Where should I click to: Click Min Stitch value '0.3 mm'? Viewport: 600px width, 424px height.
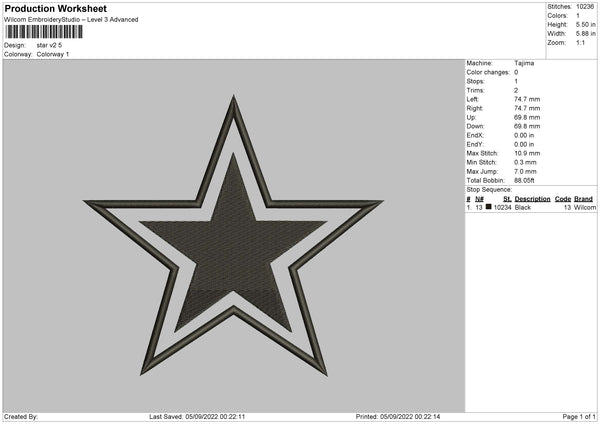pos(525,162)
